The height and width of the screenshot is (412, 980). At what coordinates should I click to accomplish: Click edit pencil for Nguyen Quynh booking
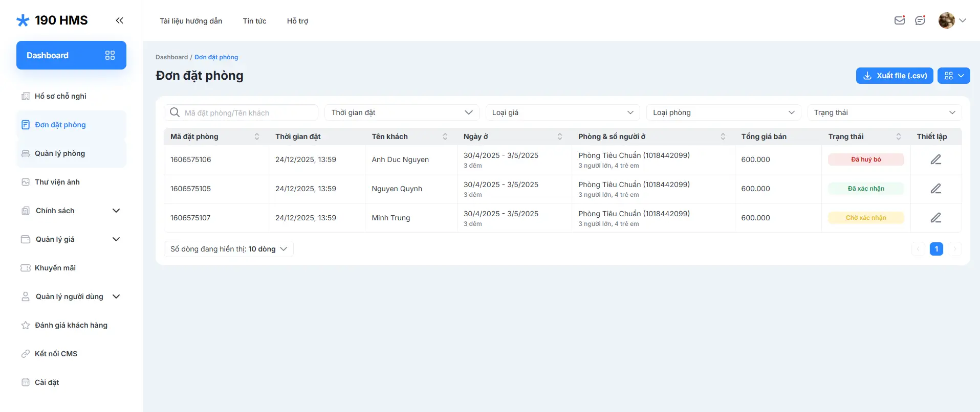click(935, 189)
